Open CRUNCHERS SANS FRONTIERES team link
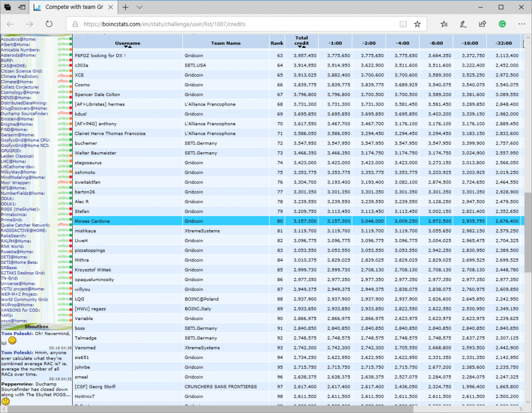 [x=220, y=387]
